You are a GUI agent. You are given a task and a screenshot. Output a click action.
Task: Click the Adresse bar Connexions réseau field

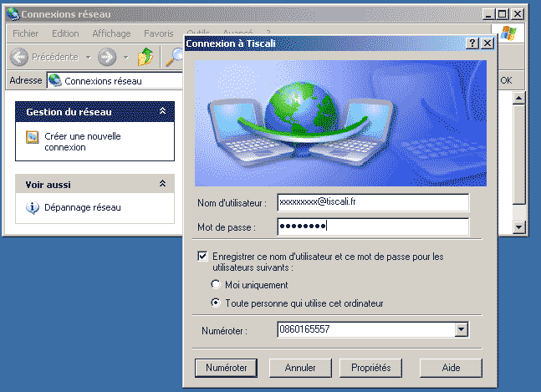(x=115, y=81)
